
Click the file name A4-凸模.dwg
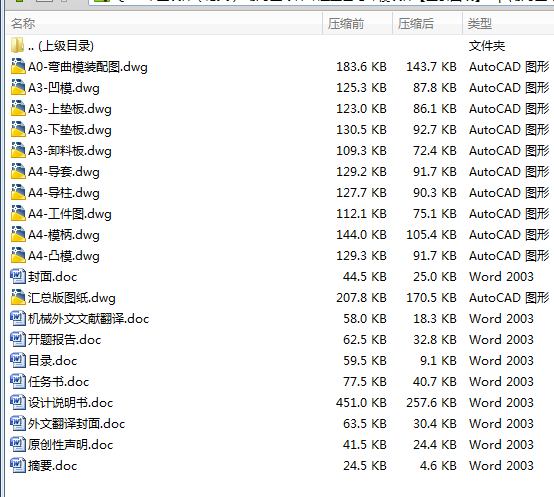click(64, 256)
